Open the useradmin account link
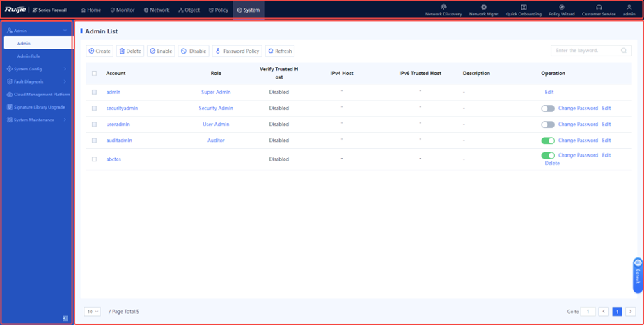 (x=118, y=125)
